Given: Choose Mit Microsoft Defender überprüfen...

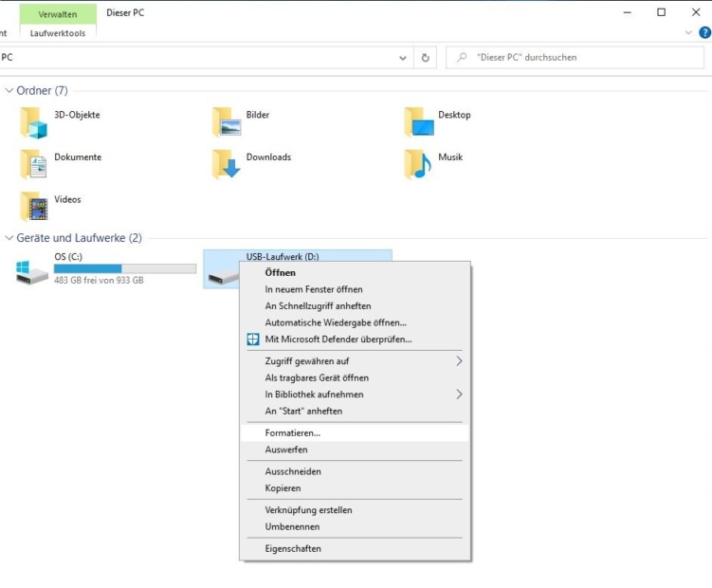Looking at the screenshot, I should [x=355, y=340].
